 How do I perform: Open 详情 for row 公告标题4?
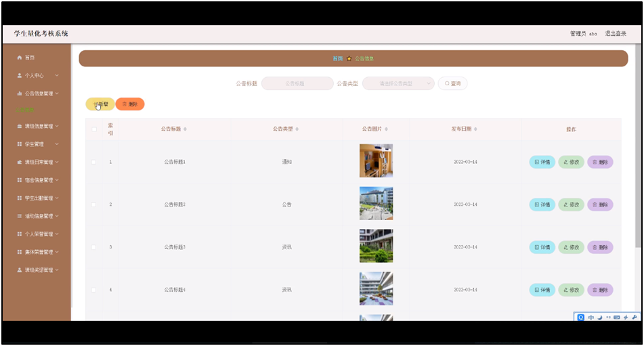click(x=542, y=290)
